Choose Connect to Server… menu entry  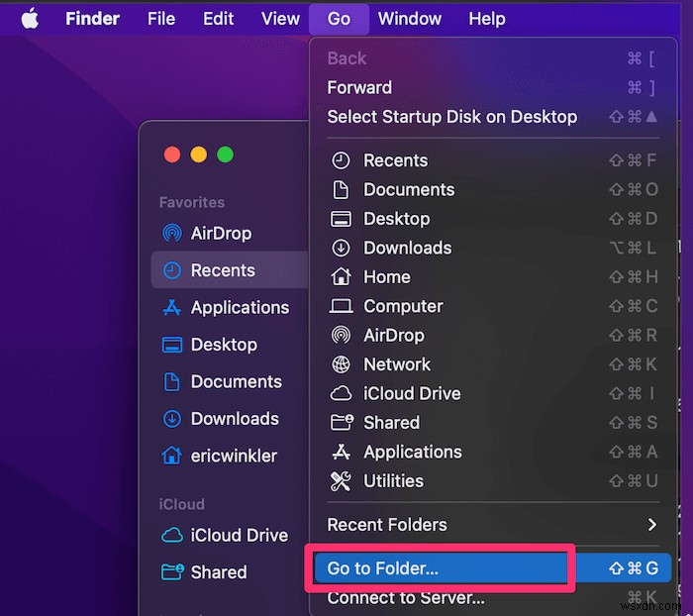coord(493,598)
